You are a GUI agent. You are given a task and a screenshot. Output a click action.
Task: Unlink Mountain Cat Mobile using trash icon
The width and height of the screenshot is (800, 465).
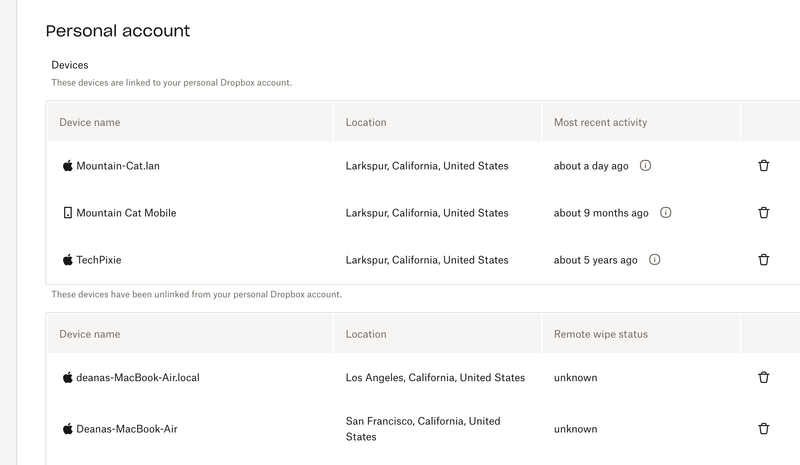[764, 213]
